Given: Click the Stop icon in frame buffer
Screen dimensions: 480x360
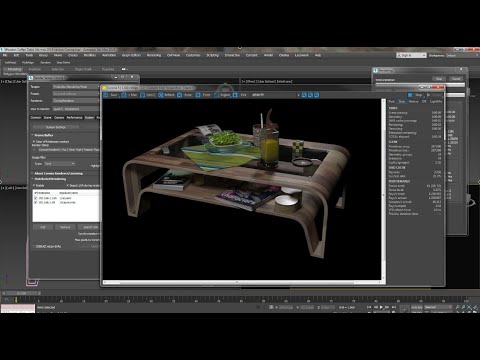Looking at the screenshot, I should pyautogui.click(x=410, y=95).
